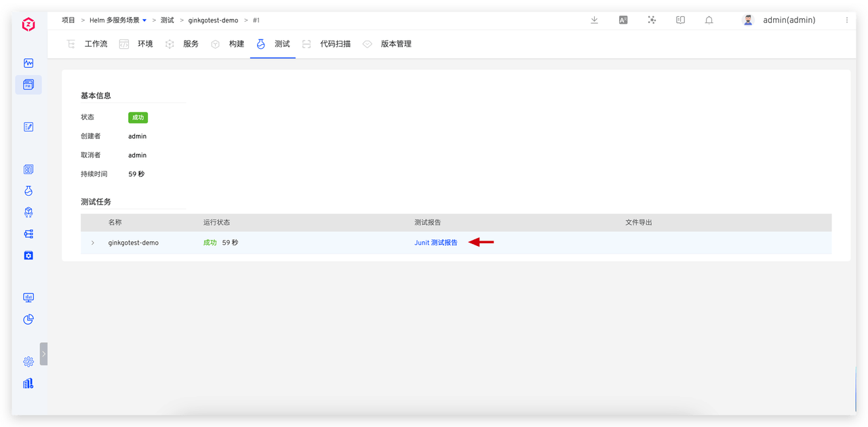
Task: Expand the ginkgotest-demo task row
Action: (93, 243)
